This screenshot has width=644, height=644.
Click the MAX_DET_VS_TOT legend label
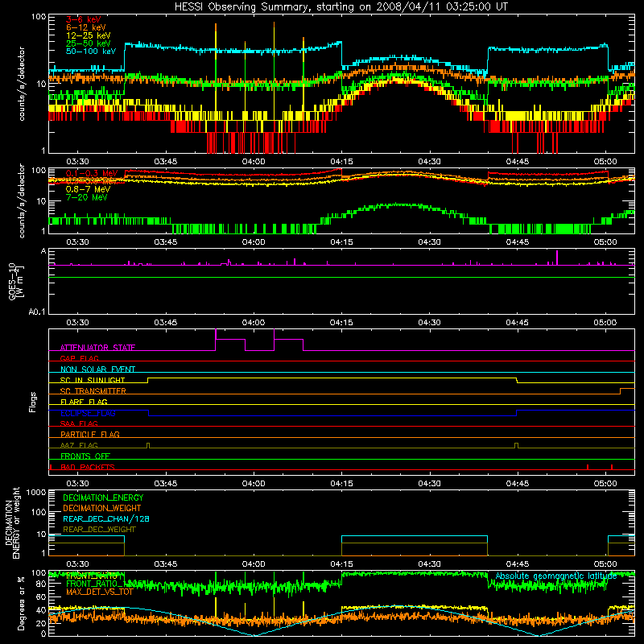[x=99, y=592]
